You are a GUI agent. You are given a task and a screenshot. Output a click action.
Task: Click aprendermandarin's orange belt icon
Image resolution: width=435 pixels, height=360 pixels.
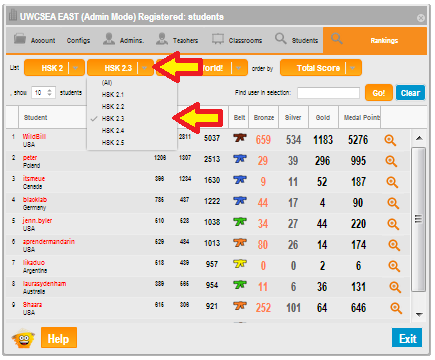[x=240, y=243]
